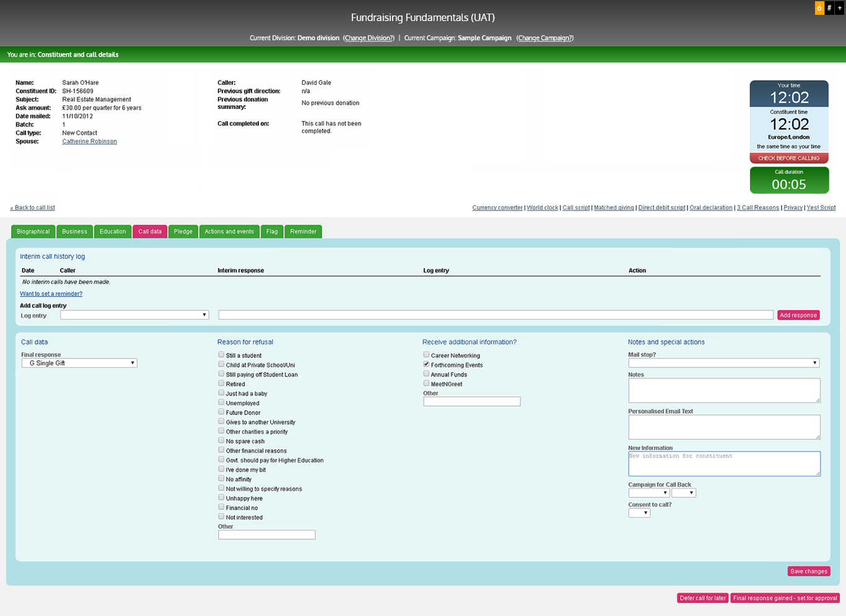Open the Consent to call dropdown
The image size is (846, 616).
click(639, 513)
